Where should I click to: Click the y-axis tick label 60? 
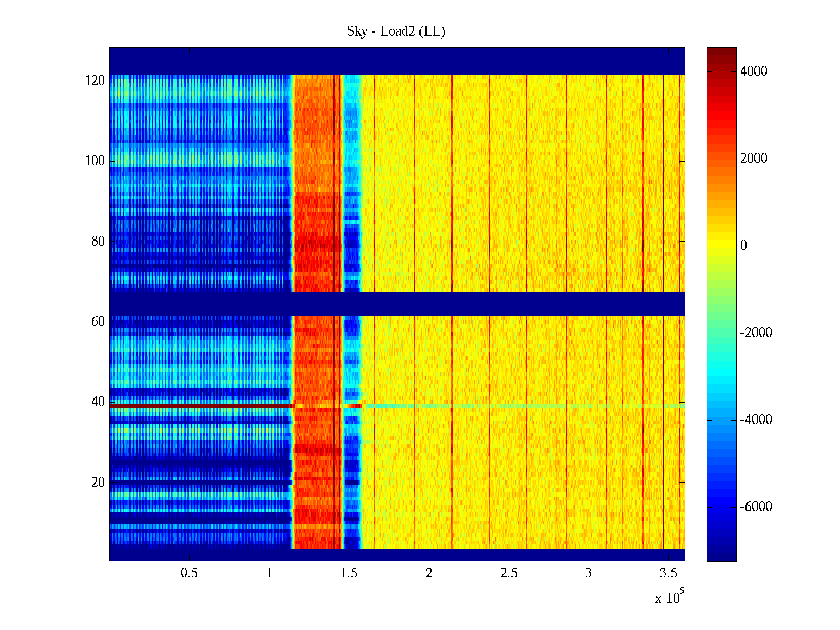[98, 322]
